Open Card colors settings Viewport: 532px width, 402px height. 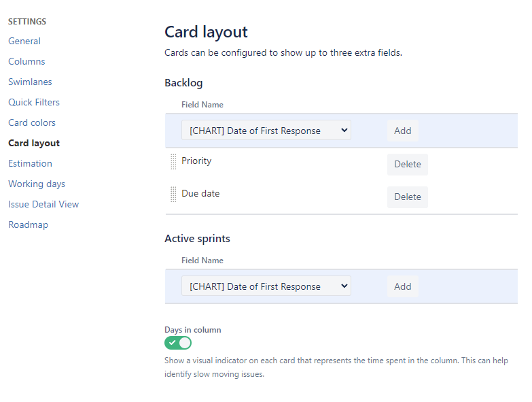click(32, 122)
